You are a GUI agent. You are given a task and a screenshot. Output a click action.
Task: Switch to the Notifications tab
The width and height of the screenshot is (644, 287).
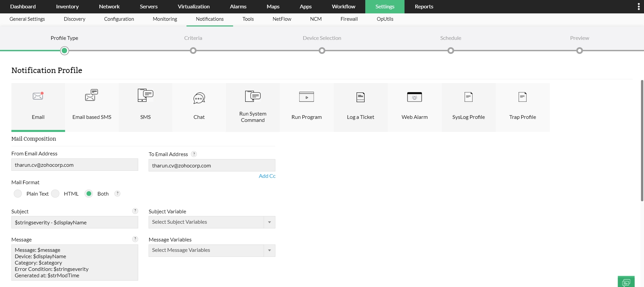(210, 19)
